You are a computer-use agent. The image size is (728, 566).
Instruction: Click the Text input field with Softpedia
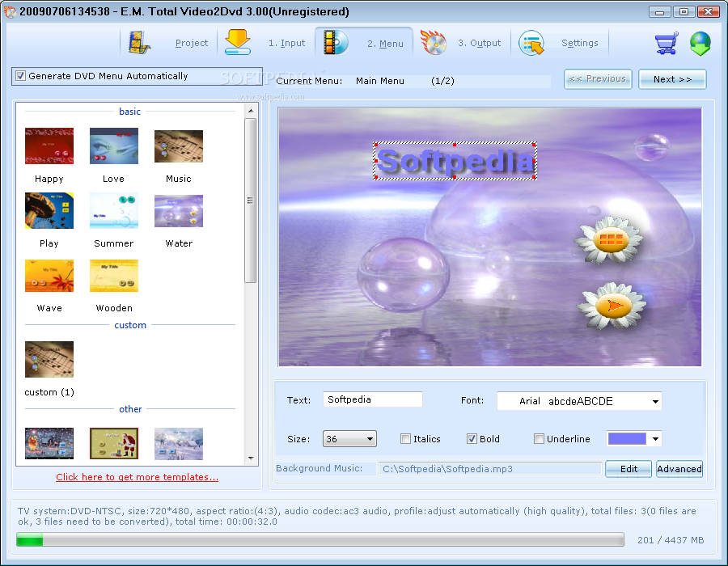(372, 399)
